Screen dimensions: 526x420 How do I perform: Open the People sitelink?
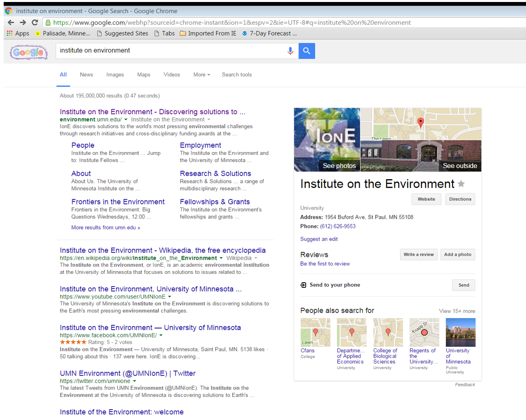click(83, 145)
